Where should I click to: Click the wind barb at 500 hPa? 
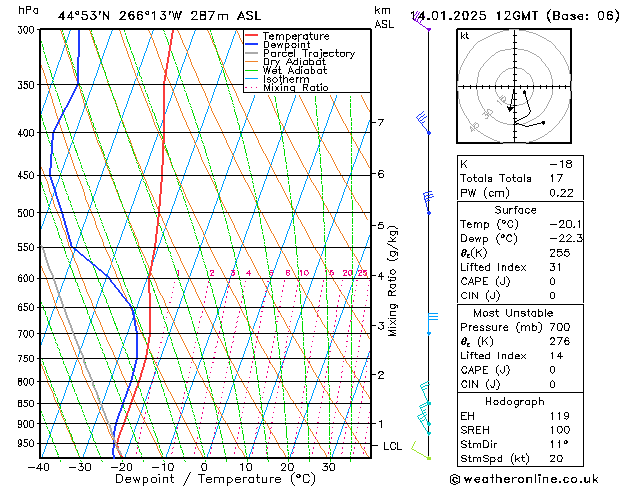pyautogui.click(x=428, y=202)
